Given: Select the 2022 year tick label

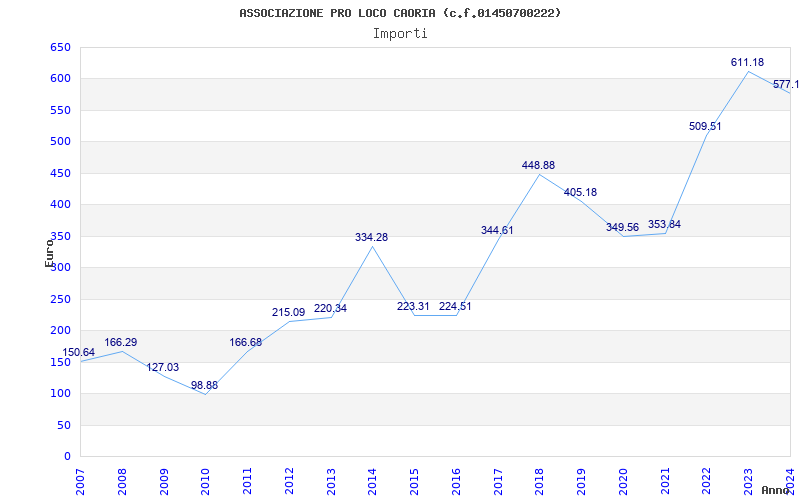Looking at the screenshot, I should pyautogui.click(x=707, y=482).
